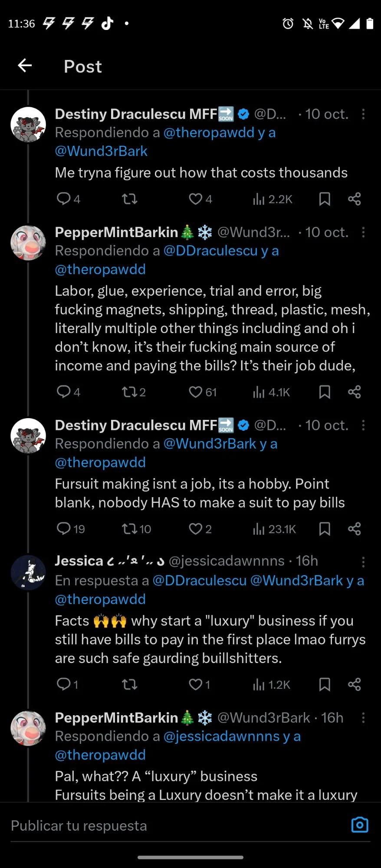Image resolution: width=381 pixels, height=868 pixels.
Task: Open more options on Jessica's reply
Action: pyautogui.click(x=363, y=562)
